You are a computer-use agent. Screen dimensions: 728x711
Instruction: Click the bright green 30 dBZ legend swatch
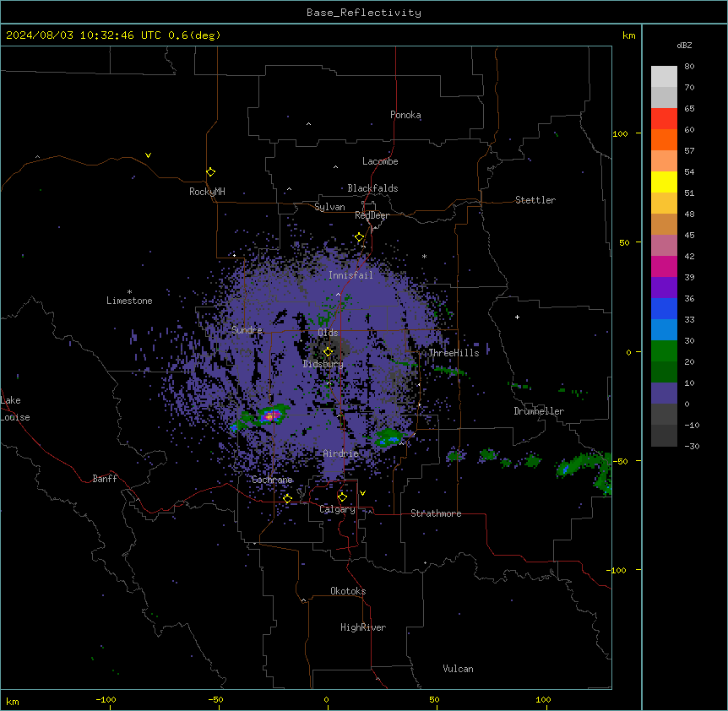(664, 351)
